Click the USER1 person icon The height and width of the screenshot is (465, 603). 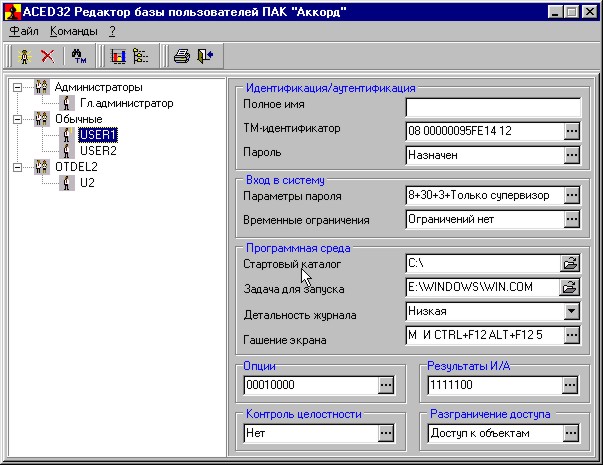click(x=67, y=135)
